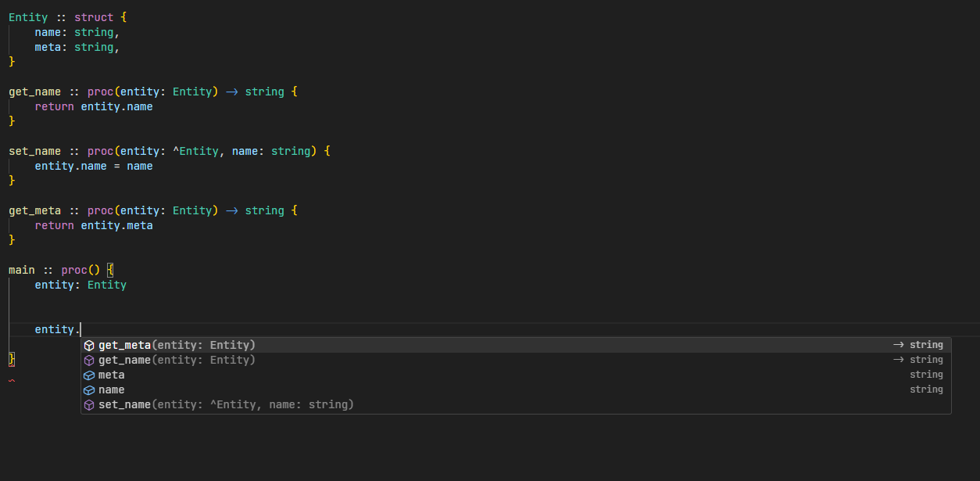Image resolution: width=980 pixels, height=481 pixels.
Task: Click the set_name proc definition identifier
Action: click(34, 151)
